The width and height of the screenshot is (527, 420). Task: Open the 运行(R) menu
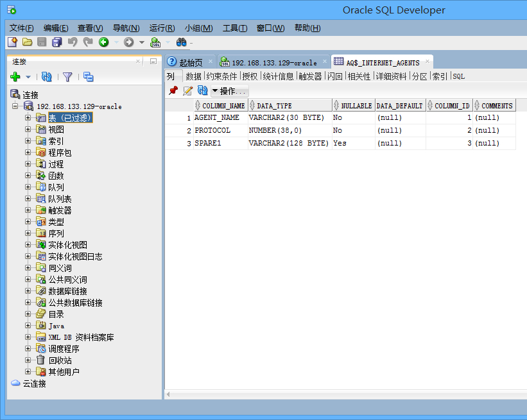(162, 28)
